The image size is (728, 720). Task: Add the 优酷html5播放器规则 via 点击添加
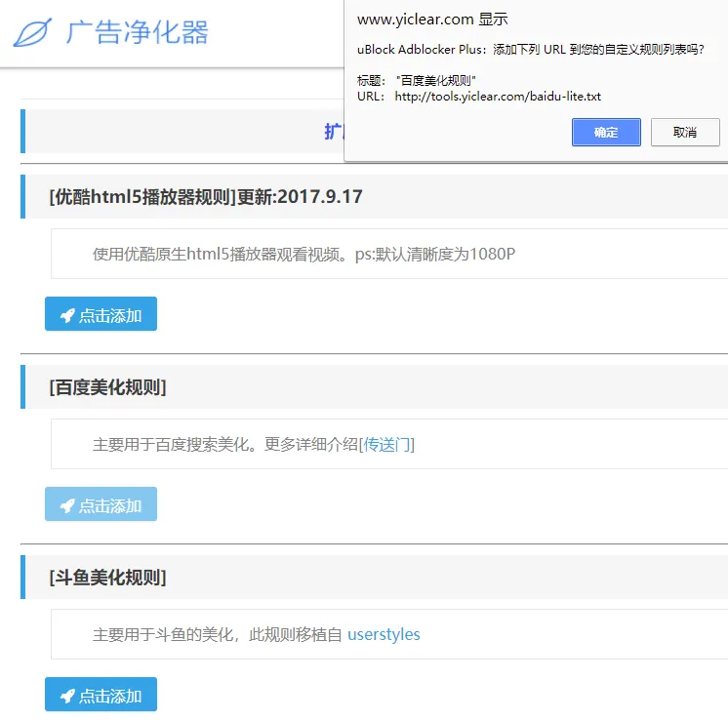coord(101,314)
